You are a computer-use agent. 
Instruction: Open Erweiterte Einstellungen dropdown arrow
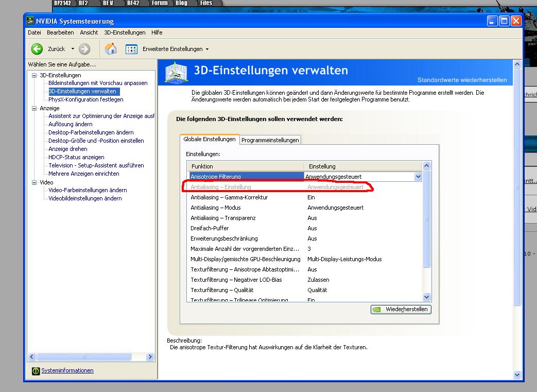pos(207,49)
